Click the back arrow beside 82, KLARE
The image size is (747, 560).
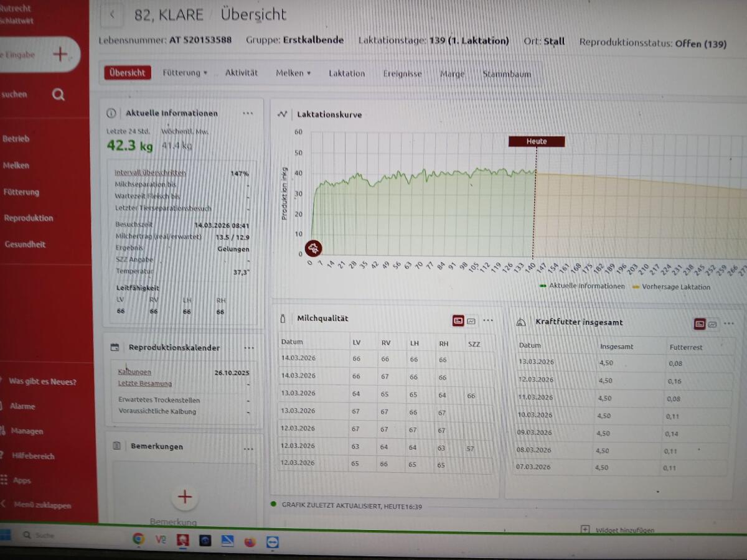(x=112, y=15)
